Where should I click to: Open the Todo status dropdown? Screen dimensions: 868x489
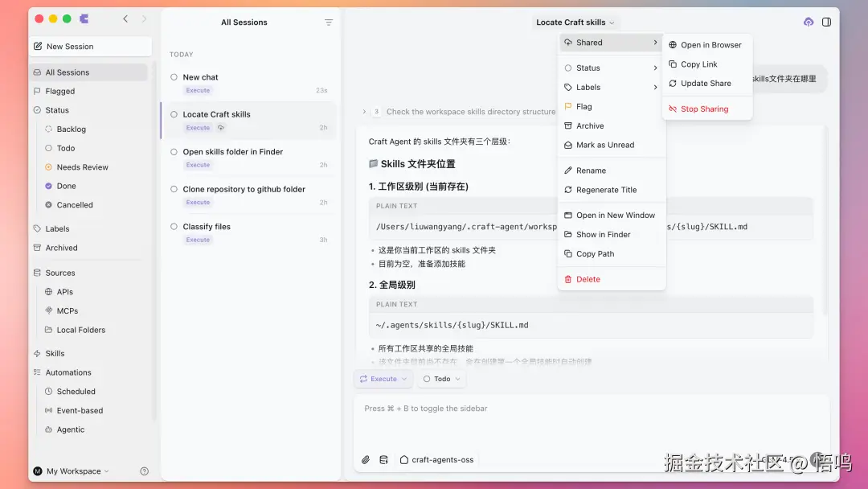coord(441,379)
